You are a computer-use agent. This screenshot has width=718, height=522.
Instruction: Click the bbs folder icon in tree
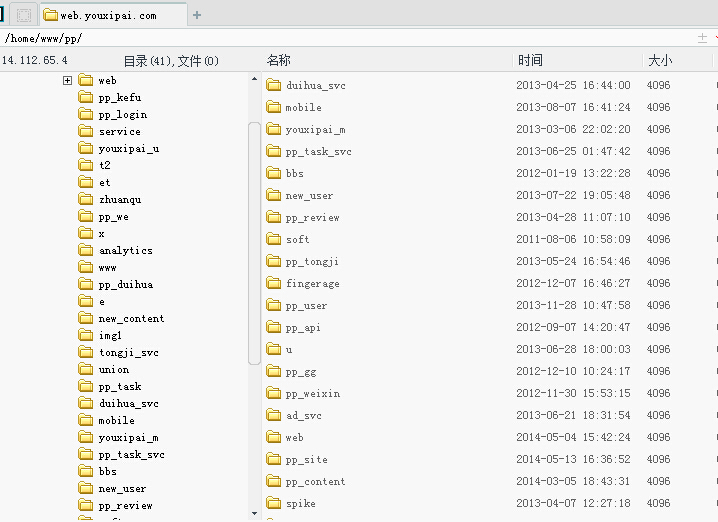[86, 471]
